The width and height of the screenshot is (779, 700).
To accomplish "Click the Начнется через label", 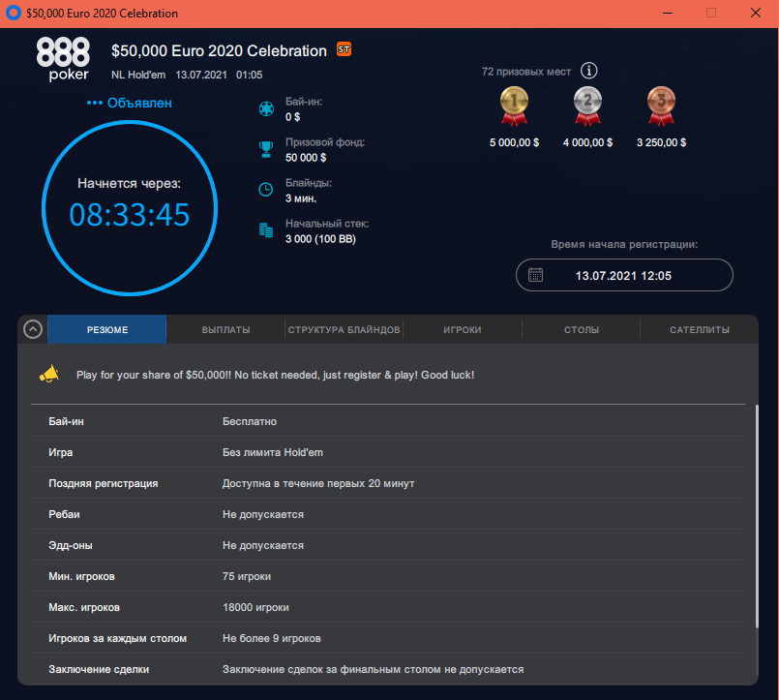I will (129, 183).
